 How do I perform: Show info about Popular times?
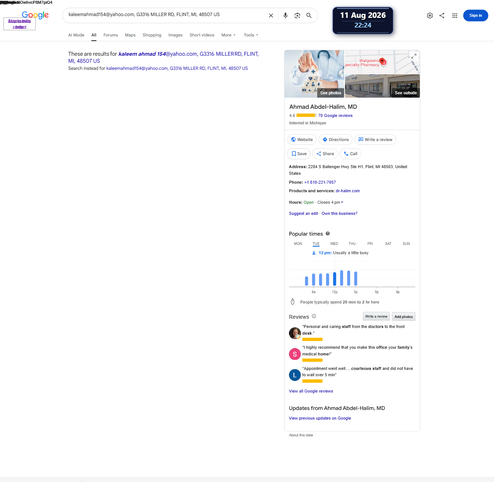[328, 233]
